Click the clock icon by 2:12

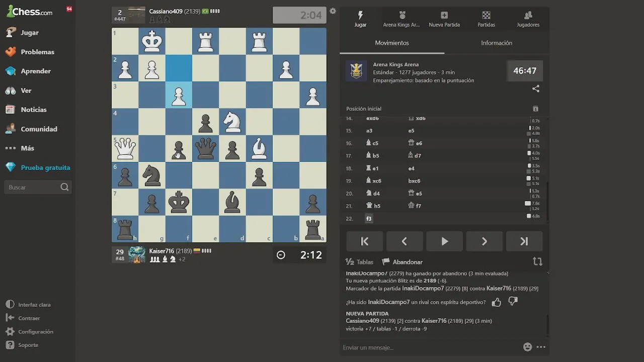tap(281, 255)
